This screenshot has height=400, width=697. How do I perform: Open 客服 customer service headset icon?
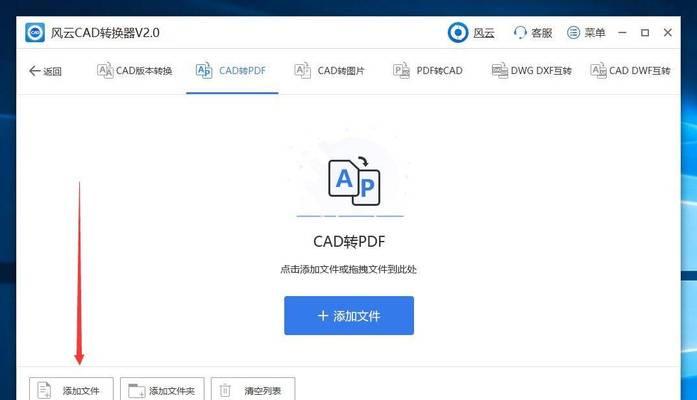pyautogui.click(x=520, y=32)
